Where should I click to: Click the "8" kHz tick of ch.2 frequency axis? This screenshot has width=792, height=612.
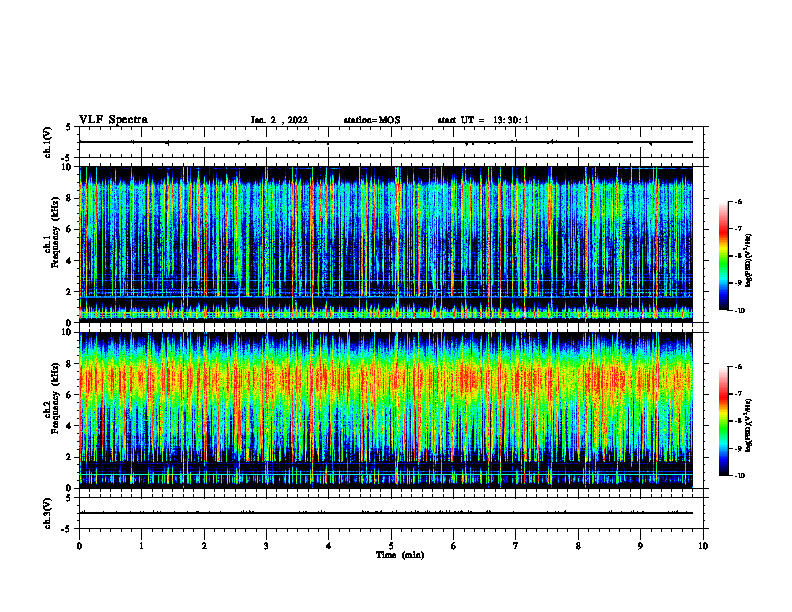click(69, 364)
